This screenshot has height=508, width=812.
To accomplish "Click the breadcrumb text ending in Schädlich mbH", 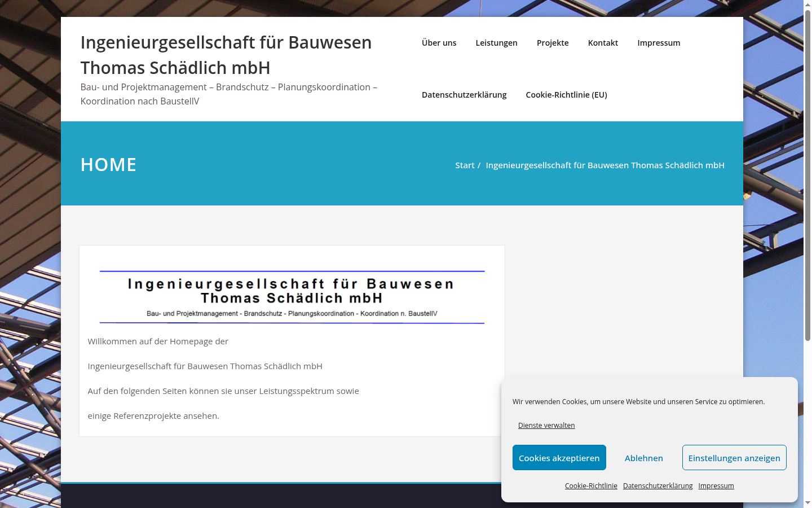I will pyautogui.click(x=605, y=165).
